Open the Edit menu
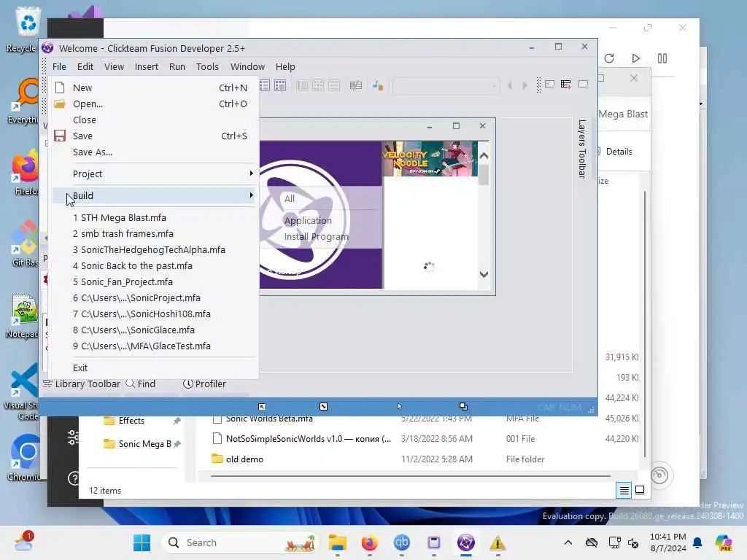 [85, 66]
